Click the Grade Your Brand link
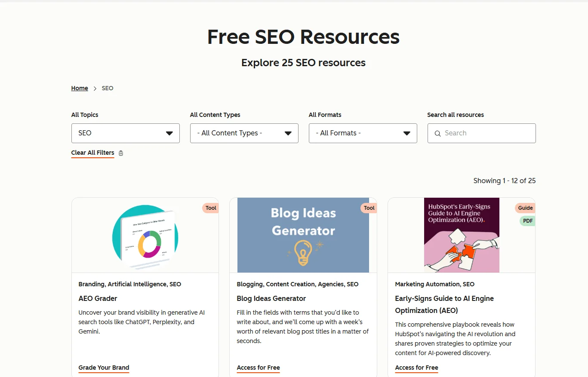The image size is (588, 377). 104,368
